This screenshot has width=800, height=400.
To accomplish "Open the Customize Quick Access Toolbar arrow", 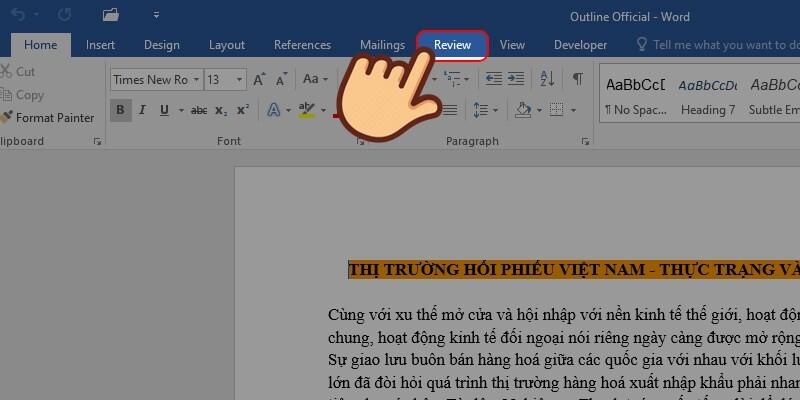I will [x=156, y=15].
